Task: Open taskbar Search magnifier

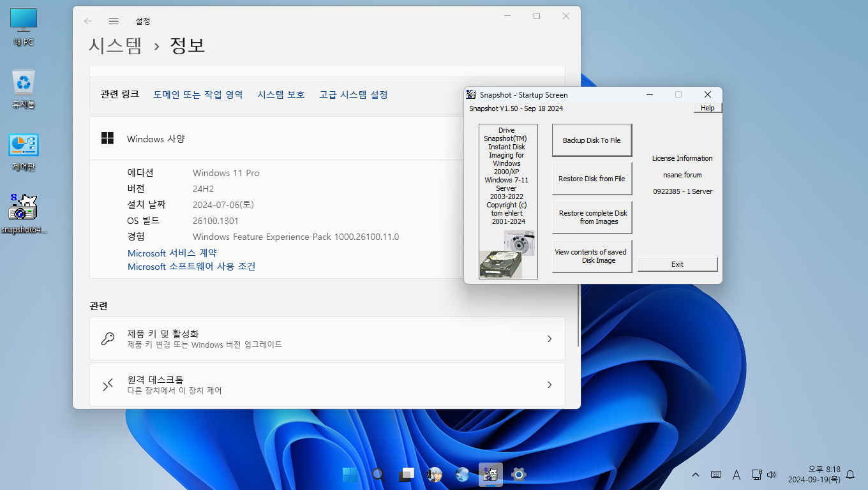Action: (378, 475)
